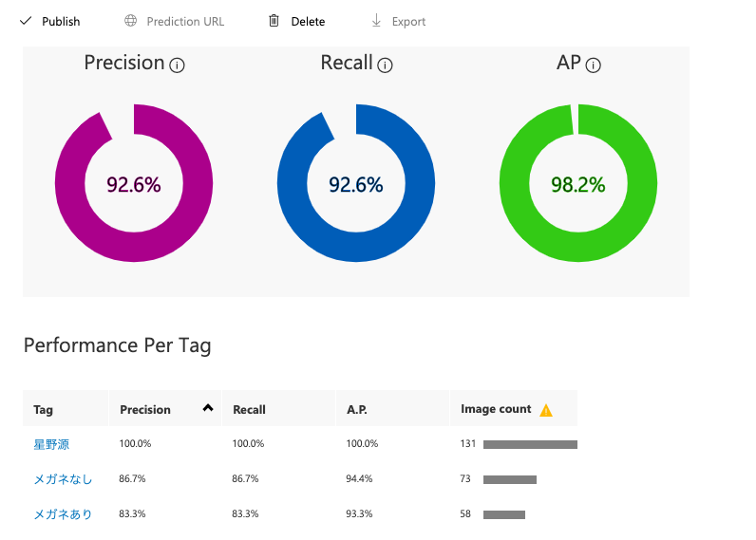Open the メガネなし tag link
This screenshot has height=540, width=756.
63,479
